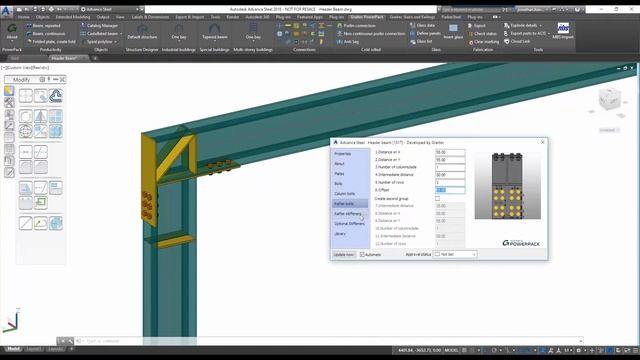Enable the Create second group checkbox
This screenshot has height=360, width=640.
click(x=438, y=199)
